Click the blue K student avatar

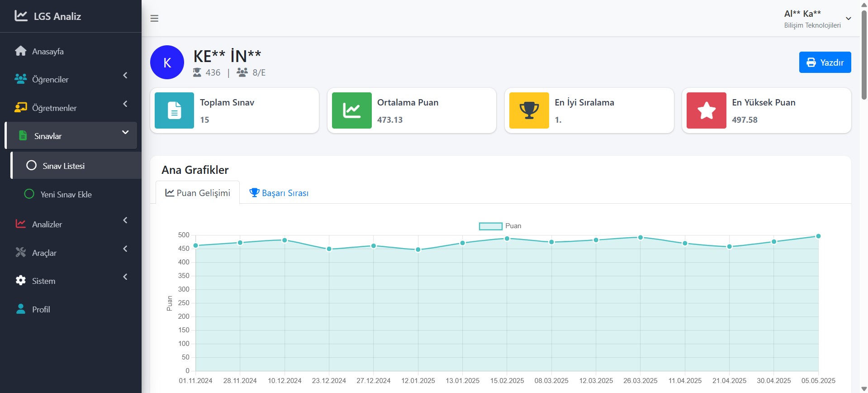click(167, 62)
